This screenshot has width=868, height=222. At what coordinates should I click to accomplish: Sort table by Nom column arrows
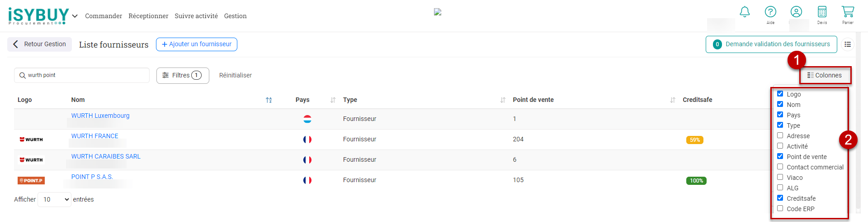tap(269, 100)
